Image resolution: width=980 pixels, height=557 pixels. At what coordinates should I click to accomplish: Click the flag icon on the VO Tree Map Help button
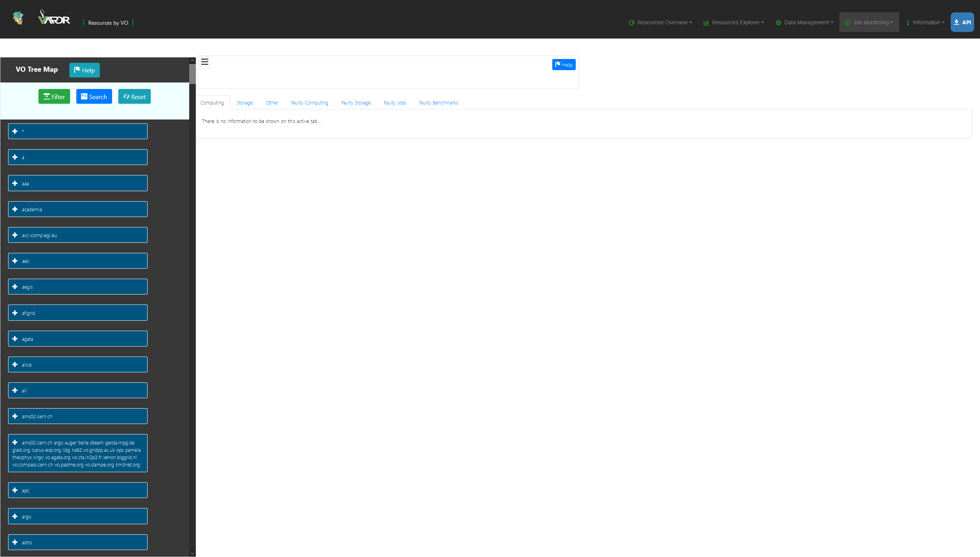point(77,70)
